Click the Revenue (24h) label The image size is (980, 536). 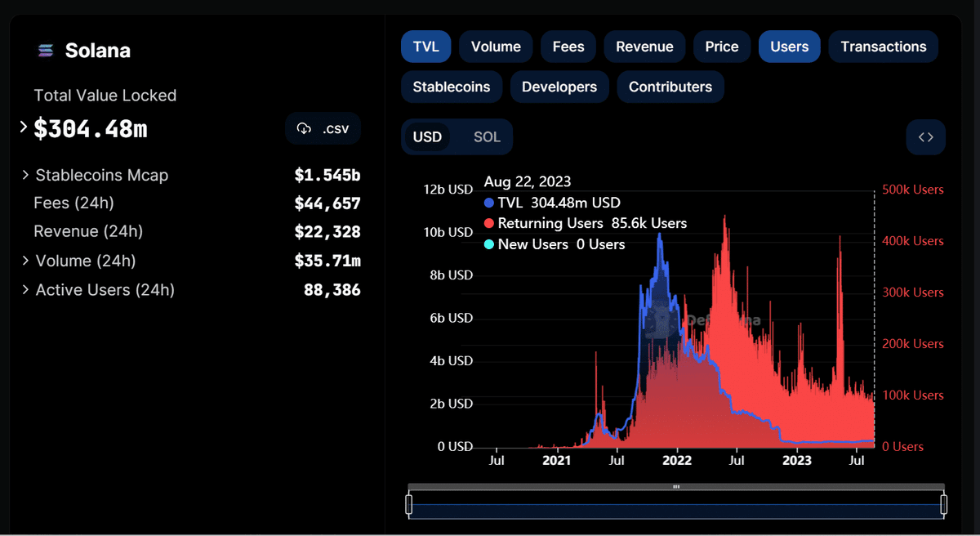pyautogui.click(x=88, y=231)
